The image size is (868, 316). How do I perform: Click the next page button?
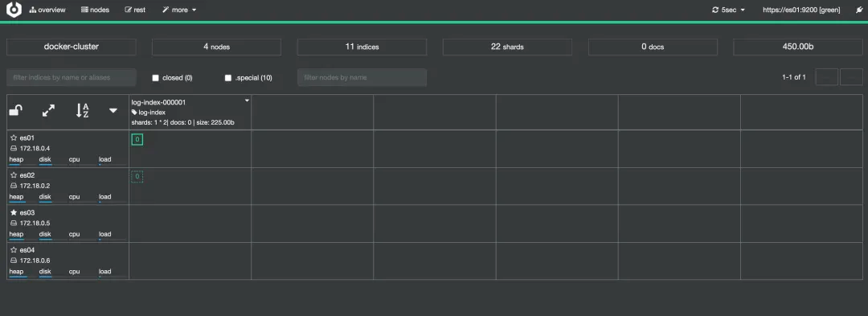[x=851, y=77]
